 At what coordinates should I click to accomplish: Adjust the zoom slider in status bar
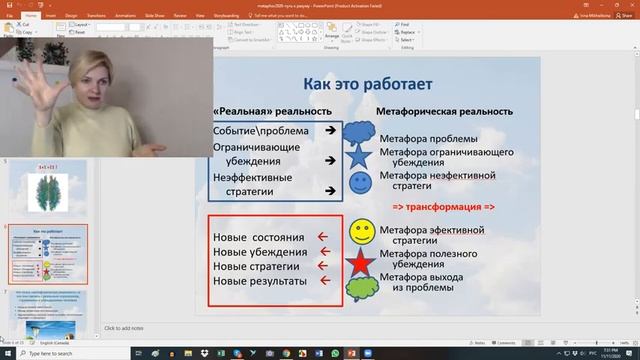[x=596, y=343]
